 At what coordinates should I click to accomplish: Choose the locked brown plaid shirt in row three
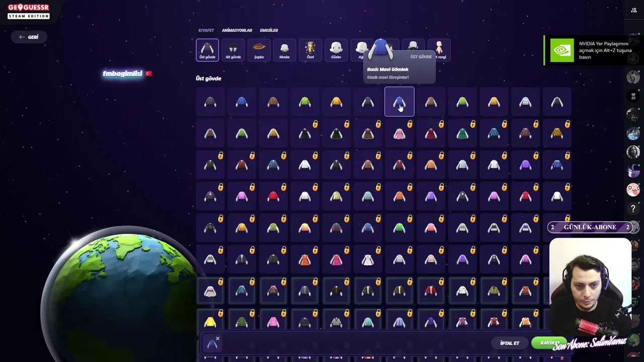(x=368, y=165)
